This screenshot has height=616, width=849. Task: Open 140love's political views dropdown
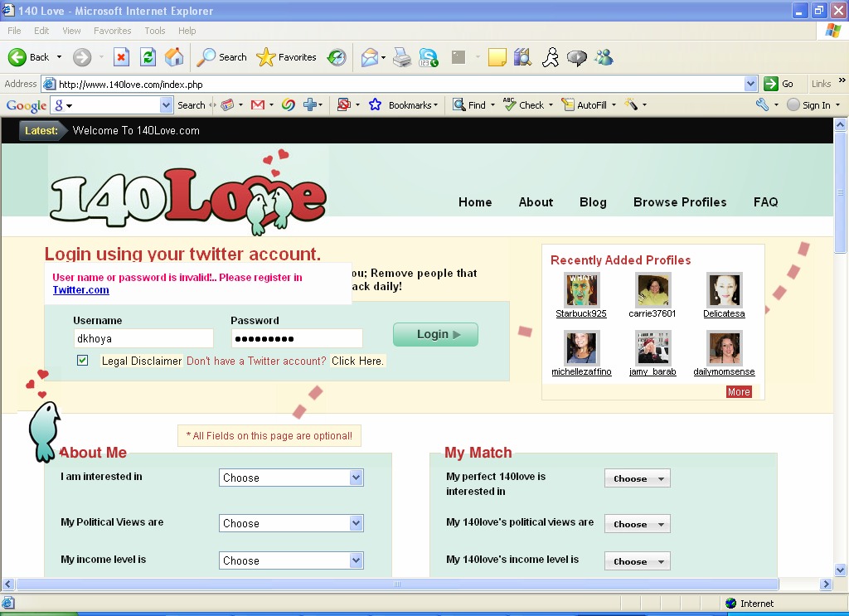pyautogui.click(x=638, y=524)
